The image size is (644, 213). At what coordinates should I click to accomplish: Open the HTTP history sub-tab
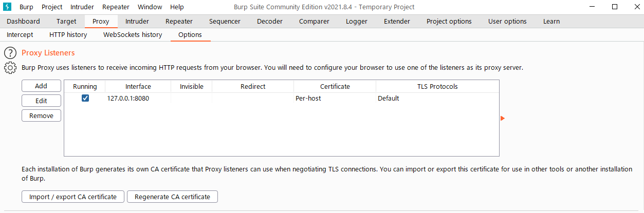click(68, 35)
